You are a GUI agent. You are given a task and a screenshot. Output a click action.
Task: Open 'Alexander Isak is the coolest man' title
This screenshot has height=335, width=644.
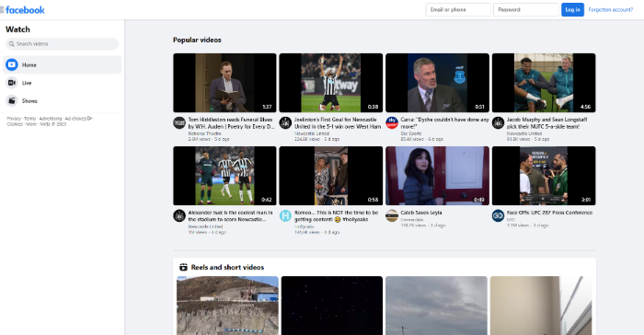(x=230, y=215)
